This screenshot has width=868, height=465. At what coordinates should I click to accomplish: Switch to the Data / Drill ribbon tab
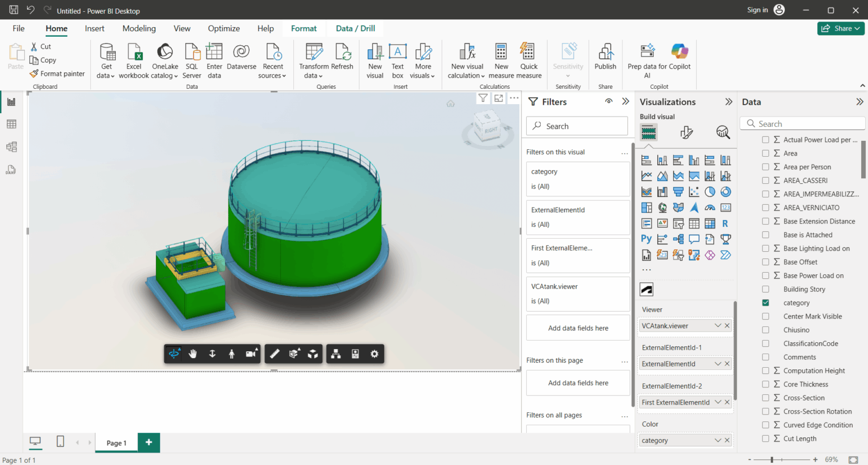point(355,28)
